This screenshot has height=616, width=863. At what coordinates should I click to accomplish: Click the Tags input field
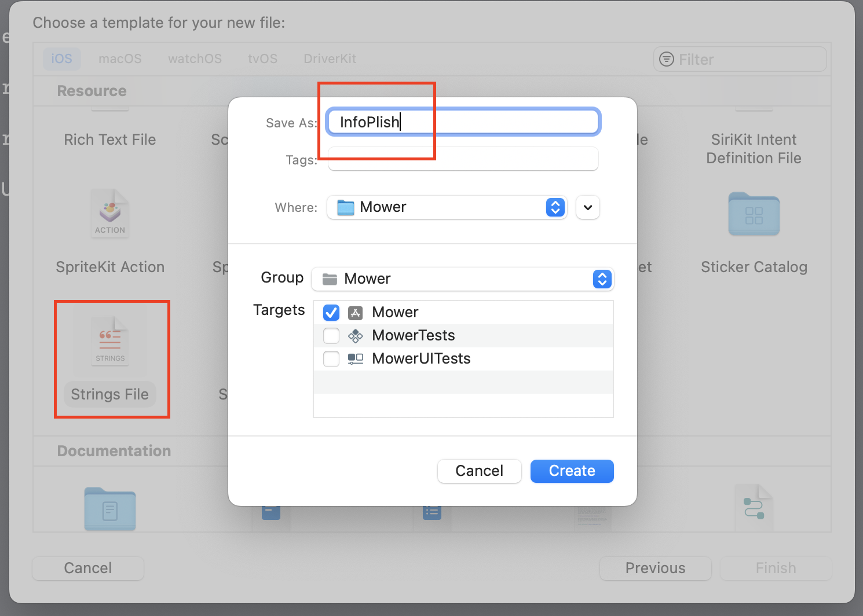point(463,159)
